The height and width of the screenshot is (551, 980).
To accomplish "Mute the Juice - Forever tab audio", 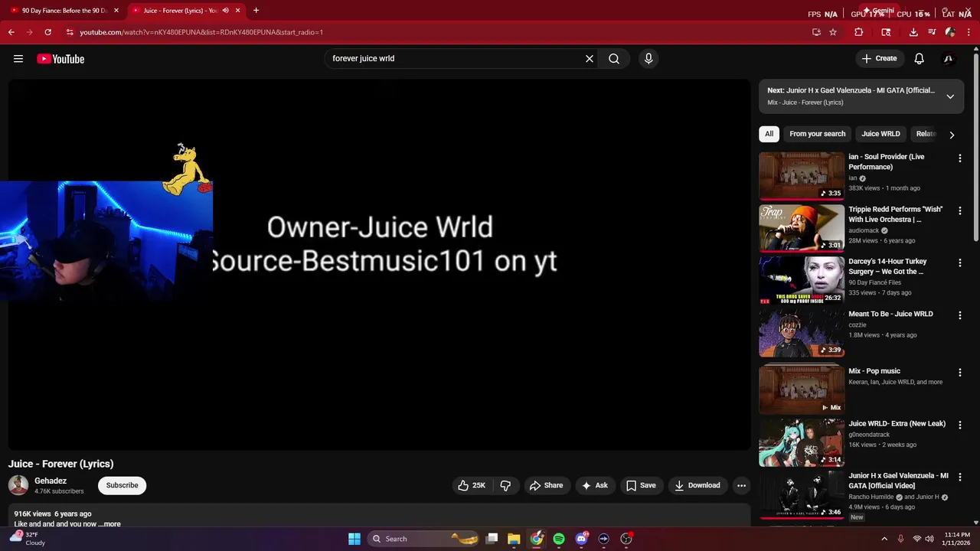I will click(x=225, y=11).
